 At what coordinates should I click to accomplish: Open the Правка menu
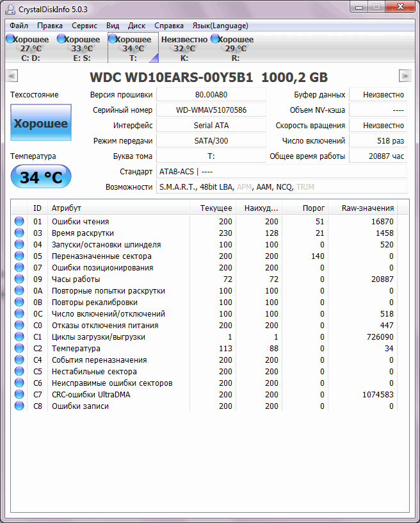50,26
